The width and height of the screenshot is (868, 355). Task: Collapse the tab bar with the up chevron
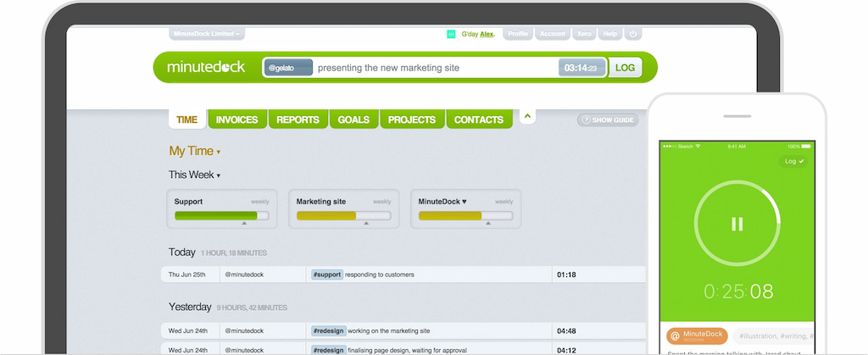[x=527, y=116]
